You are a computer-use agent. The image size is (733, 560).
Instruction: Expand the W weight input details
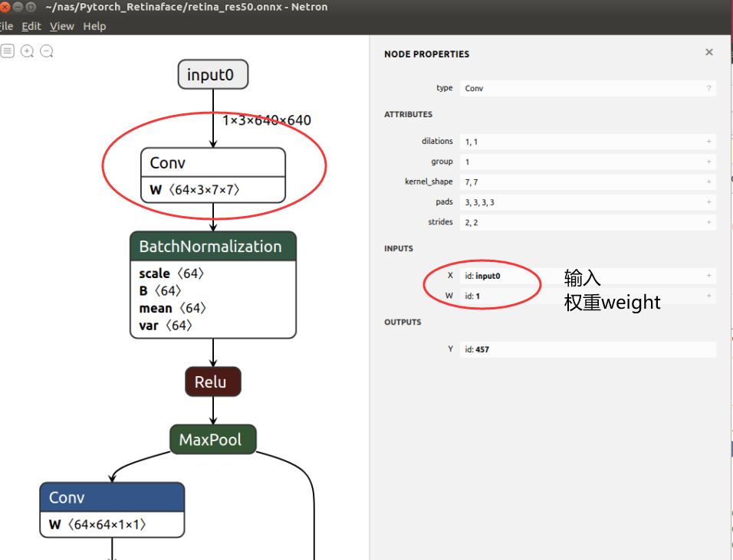coord(708,296)
